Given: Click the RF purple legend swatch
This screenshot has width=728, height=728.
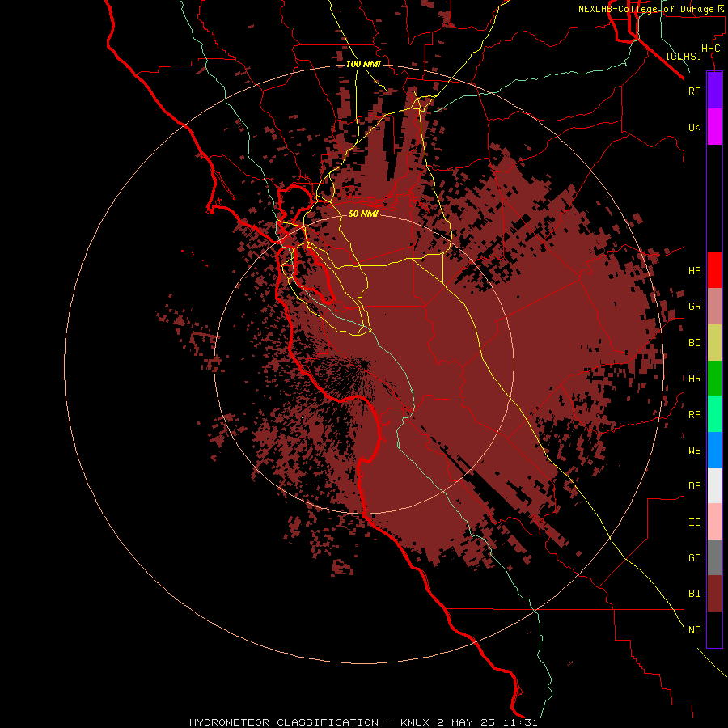Looking at the screenshot, I should point(714,91).
